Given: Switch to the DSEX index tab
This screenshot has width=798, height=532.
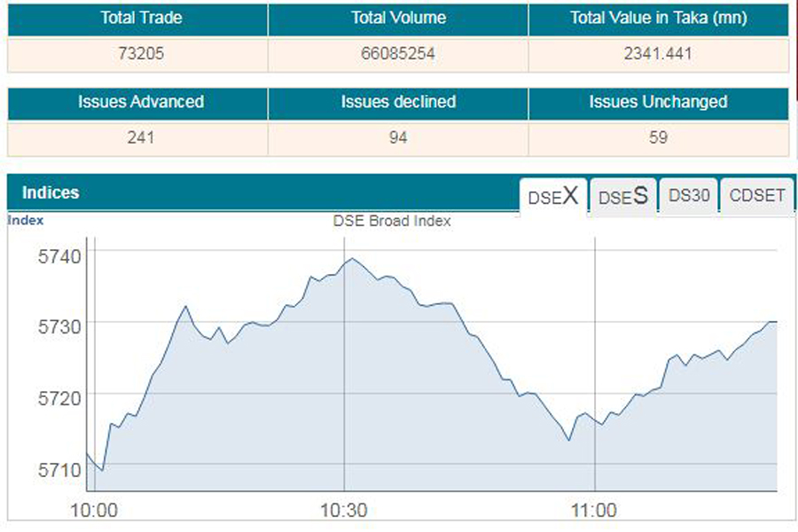Looking at the screenshot, I should (x=552, y=197).
